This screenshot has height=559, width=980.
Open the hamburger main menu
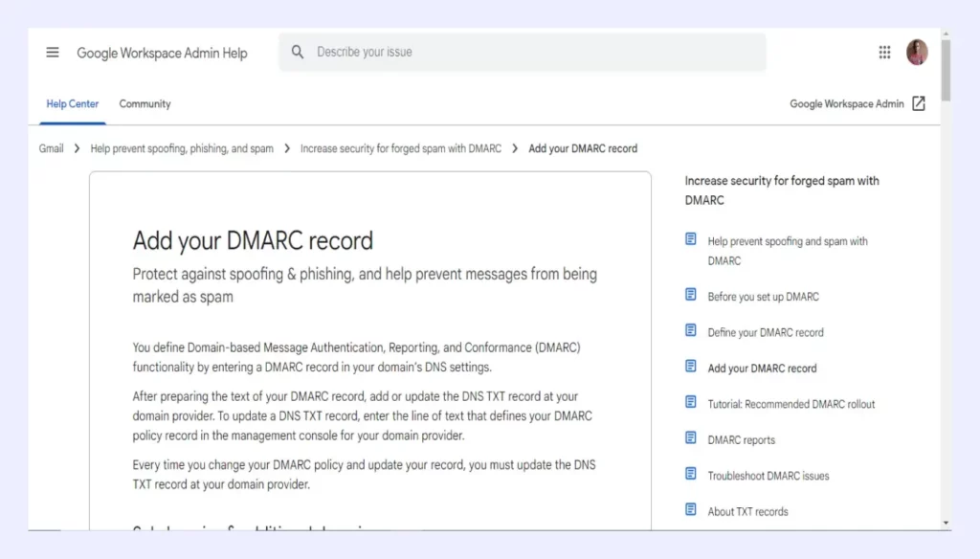tap(53, 53)
